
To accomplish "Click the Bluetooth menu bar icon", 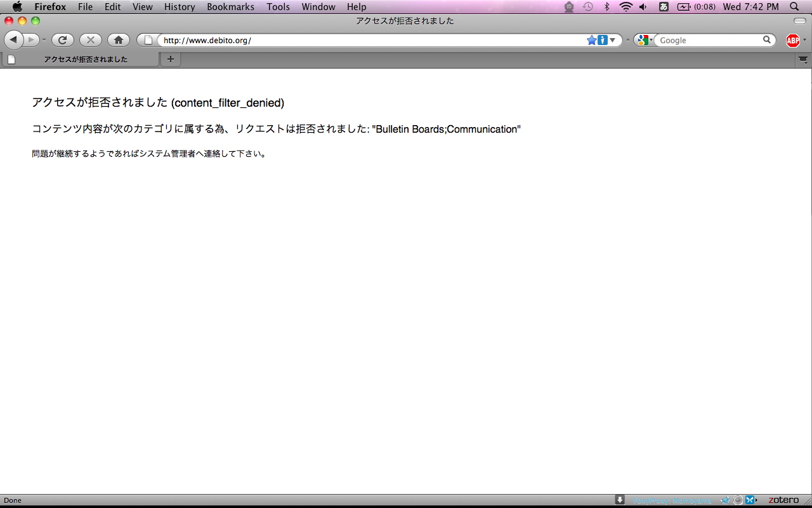I will pos(606,7).
